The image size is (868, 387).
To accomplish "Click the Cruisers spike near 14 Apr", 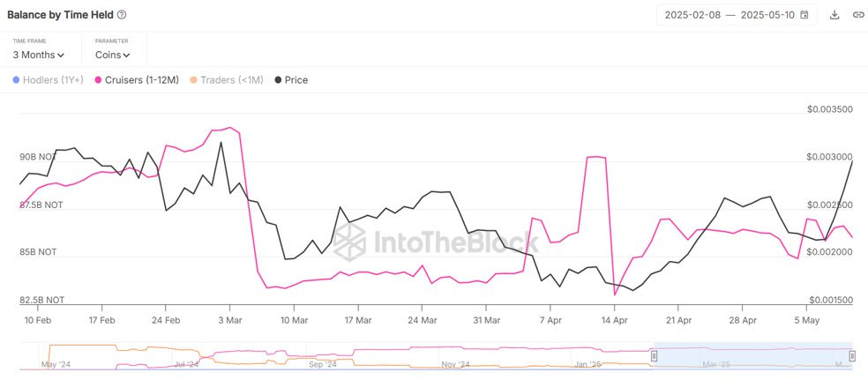I will pyautogui.click(x=595, y=157).
